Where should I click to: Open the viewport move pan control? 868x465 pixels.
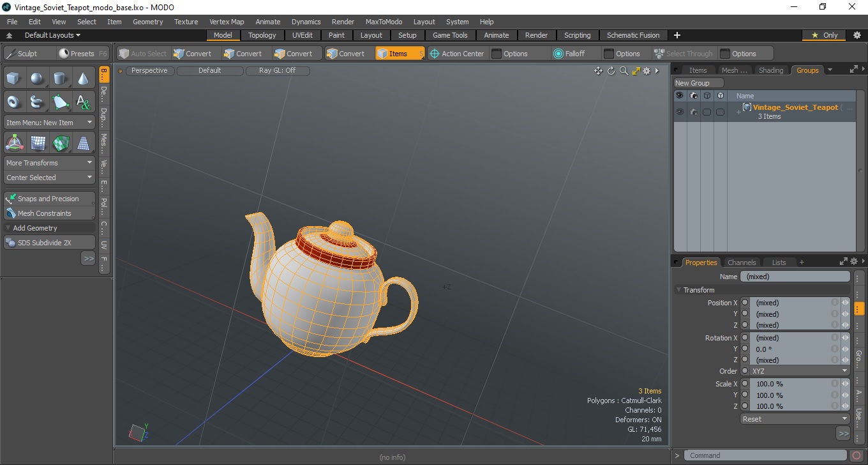pos(598,71)
